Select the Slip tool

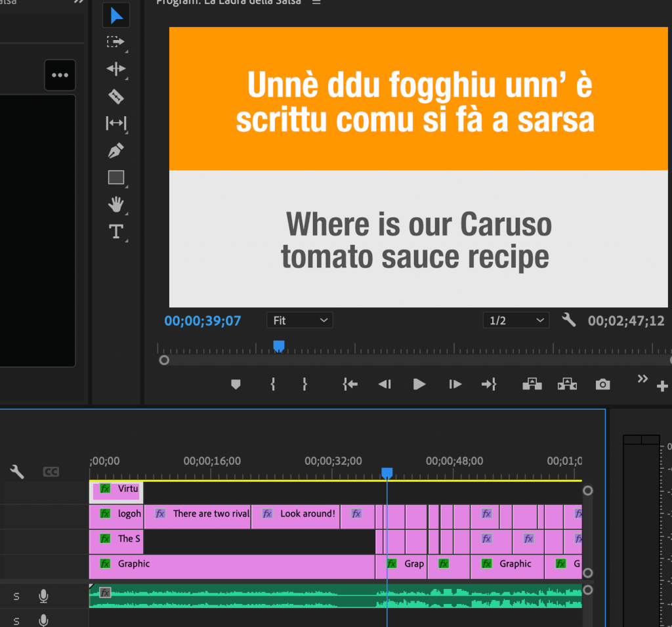(115, 123)
